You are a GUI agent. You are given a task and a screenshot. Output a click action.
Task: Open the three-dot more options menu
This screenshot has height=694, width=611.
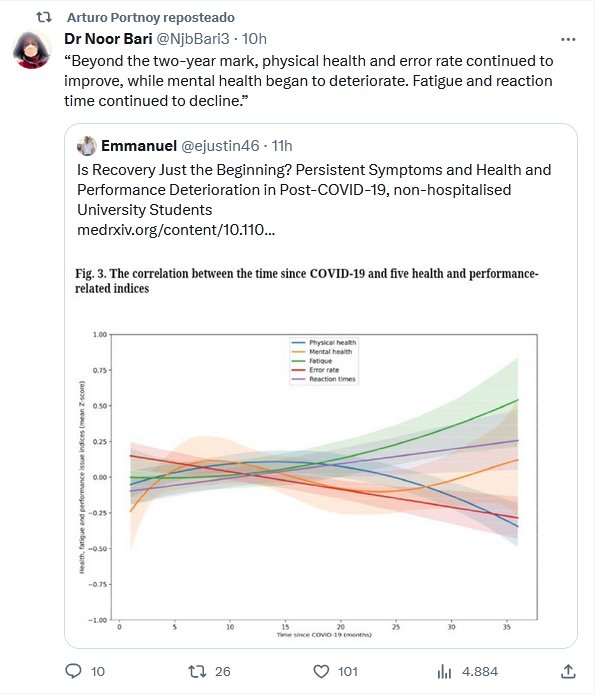pos(568,40)
